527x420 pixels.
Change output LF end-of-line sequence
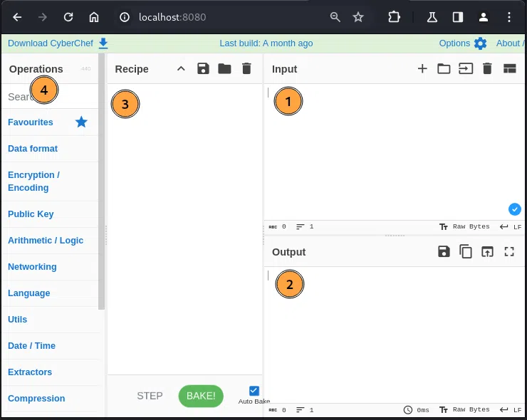pos(511,409)
